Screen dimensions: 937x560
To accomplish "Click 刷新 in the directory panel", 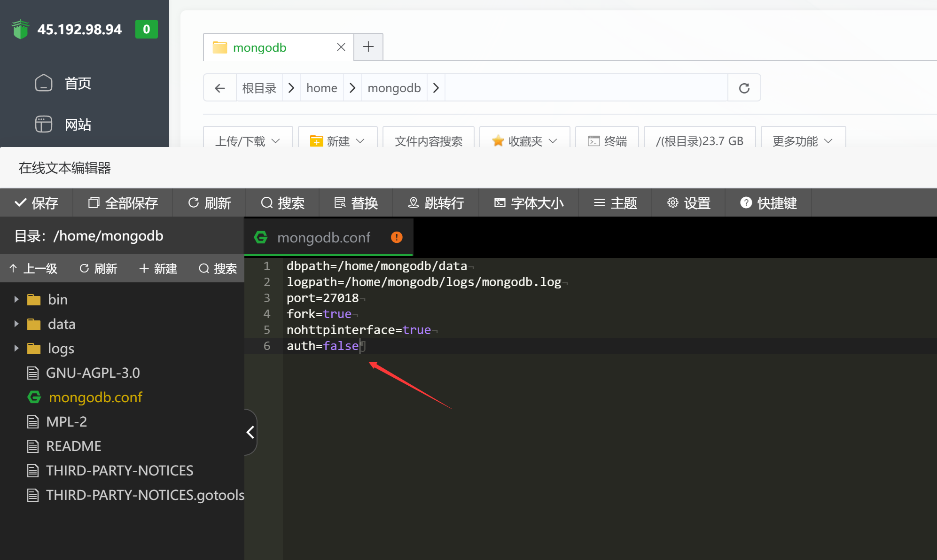I will 98,268.
